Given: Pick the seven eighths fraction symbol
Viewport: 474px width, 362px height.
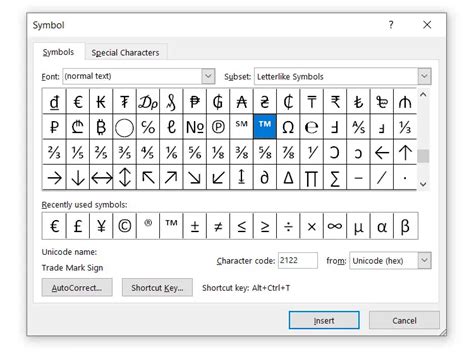Looking at the screenshot, I should click(288, 152).
